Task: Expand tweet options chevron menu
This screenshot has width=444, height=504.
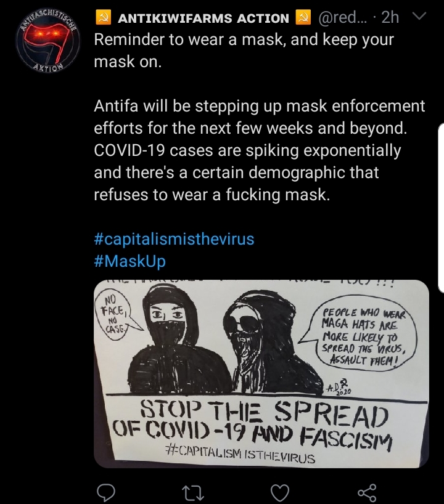Action: coord(419,16)
